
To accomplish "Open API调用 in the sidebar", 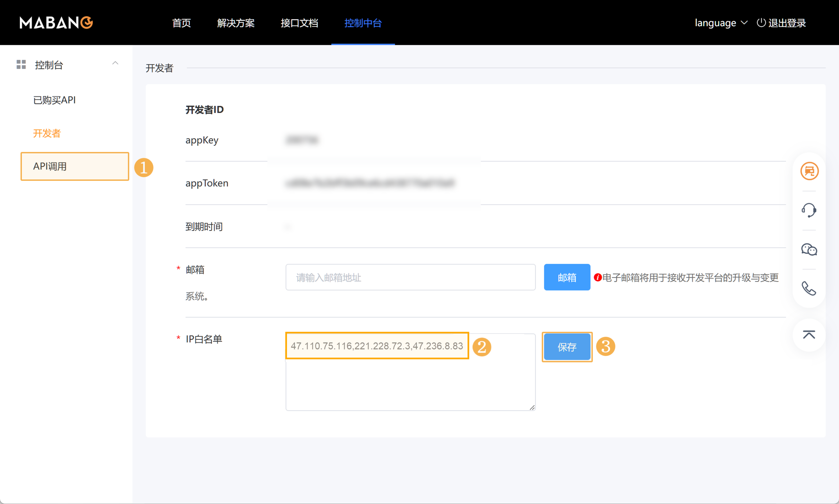I will pos(75,166).
